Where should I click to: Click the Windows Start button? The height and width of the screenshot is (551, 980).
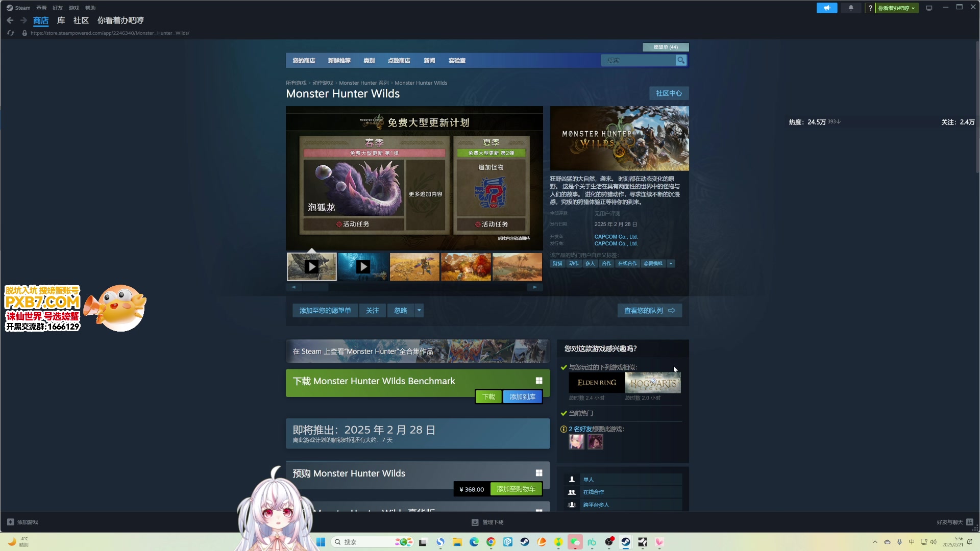click(321, 542)
